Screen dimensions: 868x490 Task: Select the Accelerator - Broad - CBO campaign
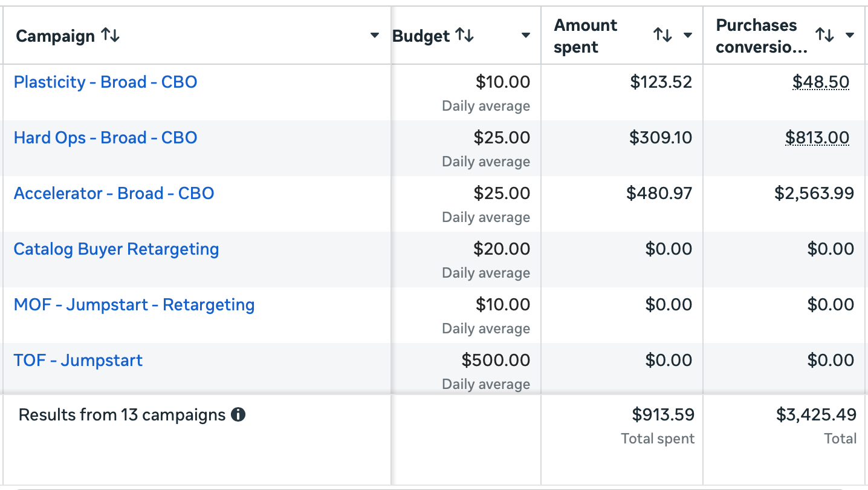(114, 193)
